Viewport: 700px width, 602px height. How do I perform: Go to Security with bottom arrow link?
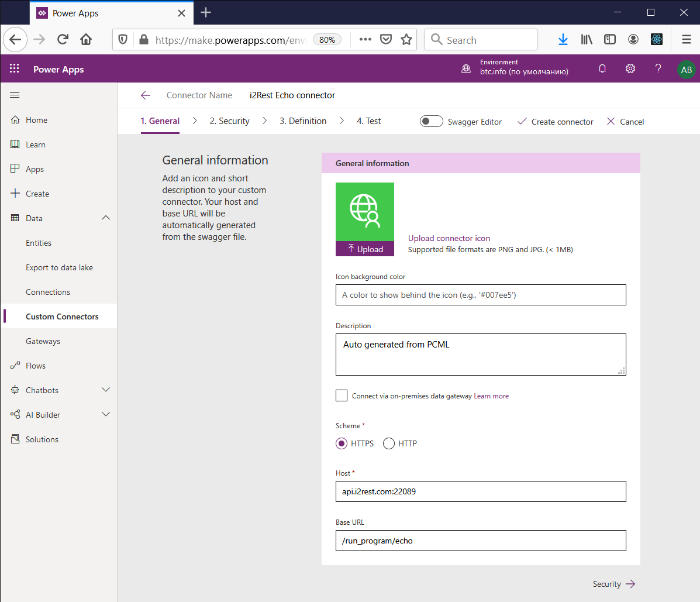pyautogui.click(x=614, y=584)
